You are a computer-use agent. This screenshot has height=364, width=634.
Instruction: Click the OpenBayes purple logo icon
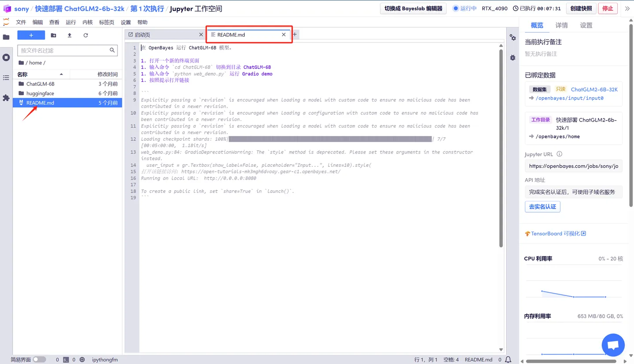(x=7, y=8)
